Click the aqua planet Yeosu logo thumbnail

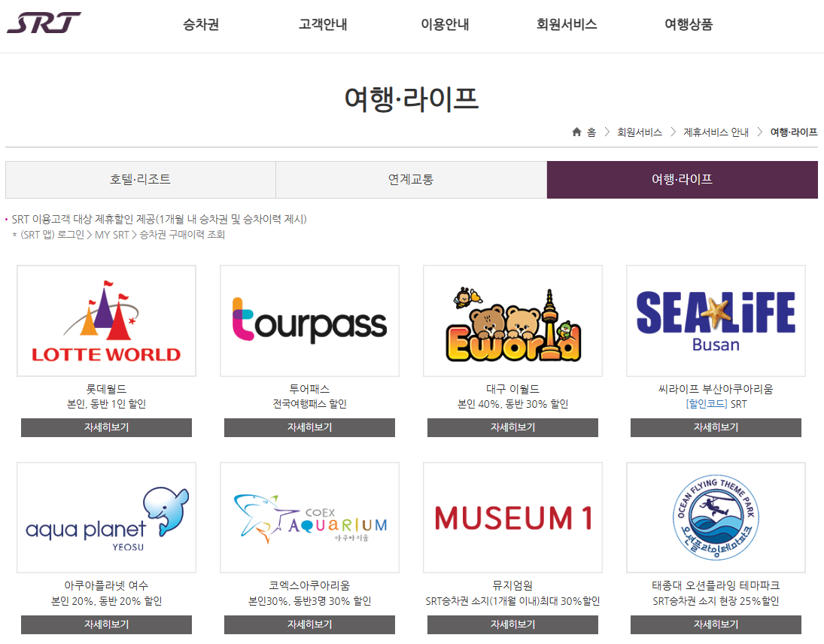(x=106, y=518)
